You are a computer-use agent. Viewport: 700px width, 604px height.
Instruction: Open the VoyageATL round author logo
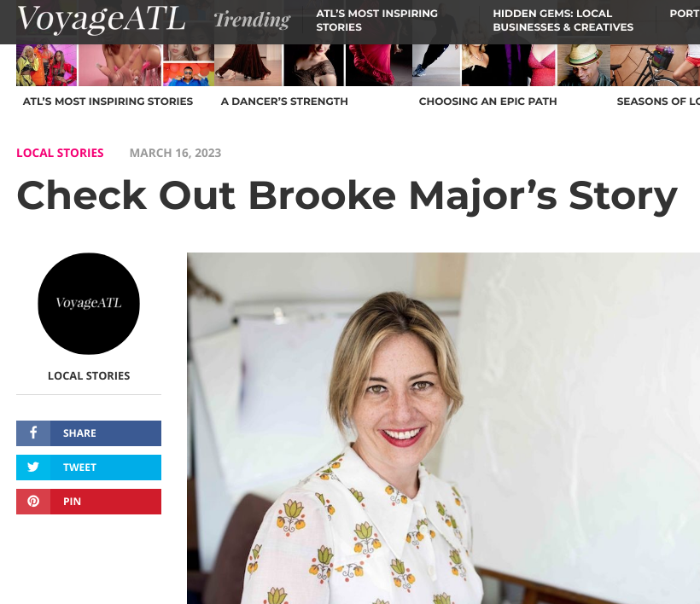coord(89,304)
